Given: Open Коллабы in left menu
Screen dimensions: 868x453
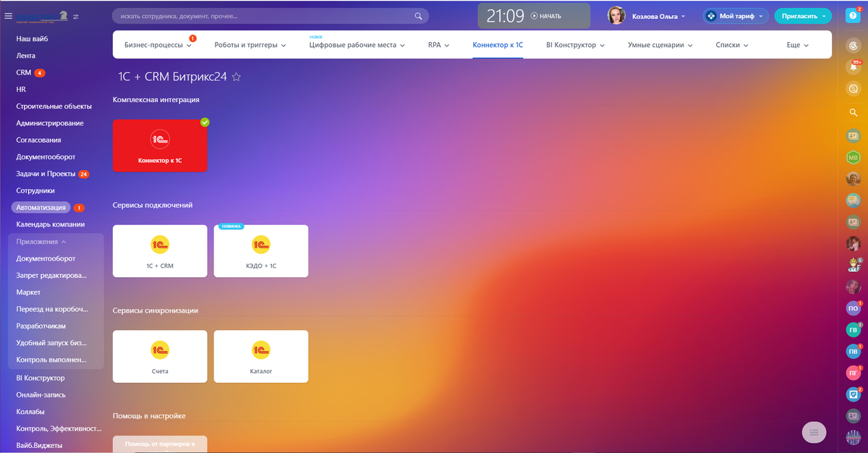Looking at the screenshot, I should [x=30, y=412].
